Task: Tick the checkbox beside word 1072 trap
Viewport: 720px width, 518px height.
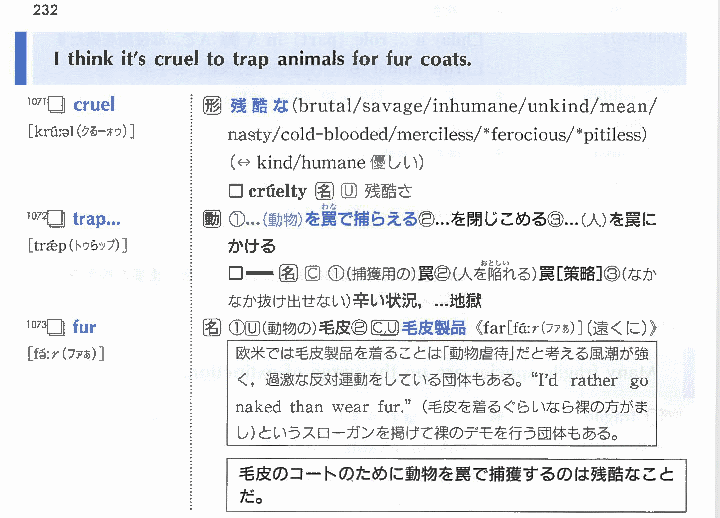Action: [x=56, y=219]
